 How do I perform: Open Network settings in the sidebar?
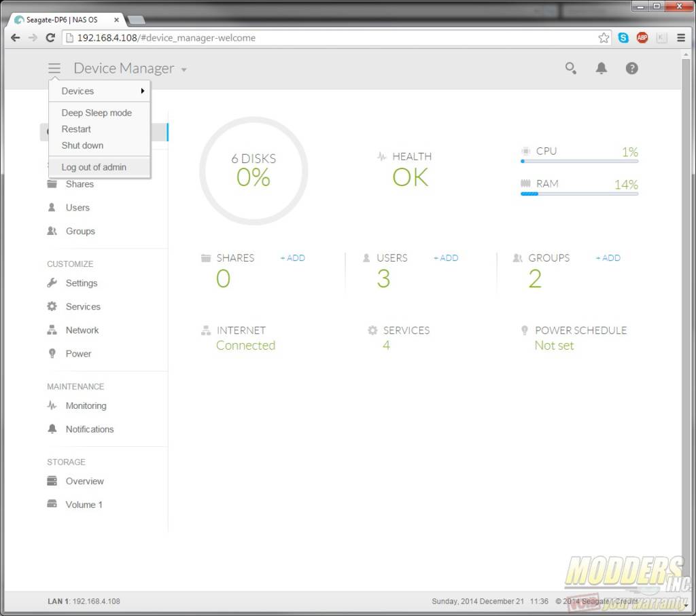point(82,330)
